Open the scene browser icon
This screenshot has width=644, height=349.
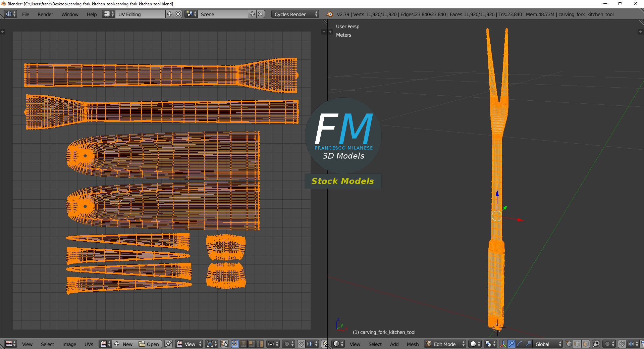coord(191,14)
